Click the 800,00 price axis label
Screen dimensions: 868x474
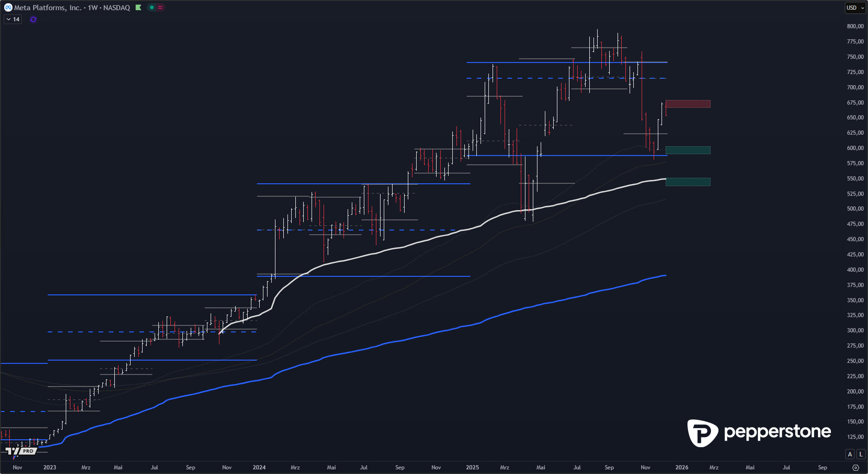856,26
